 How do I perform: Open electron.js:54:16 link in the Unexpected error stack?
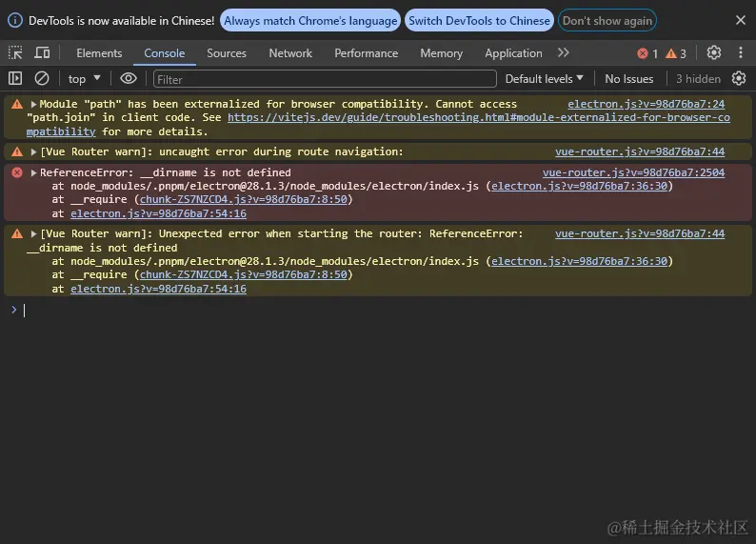point(158,289)
